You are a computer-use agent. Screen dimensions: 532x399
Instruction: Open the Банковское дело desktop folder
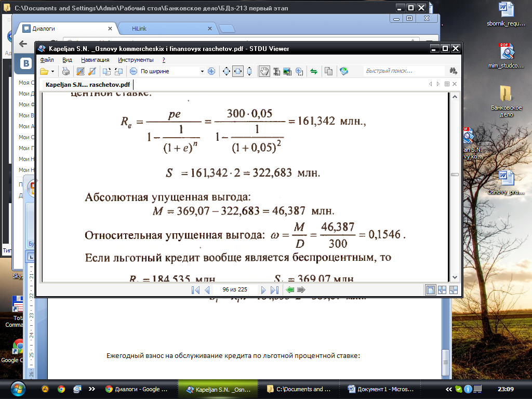pos(506,101)
